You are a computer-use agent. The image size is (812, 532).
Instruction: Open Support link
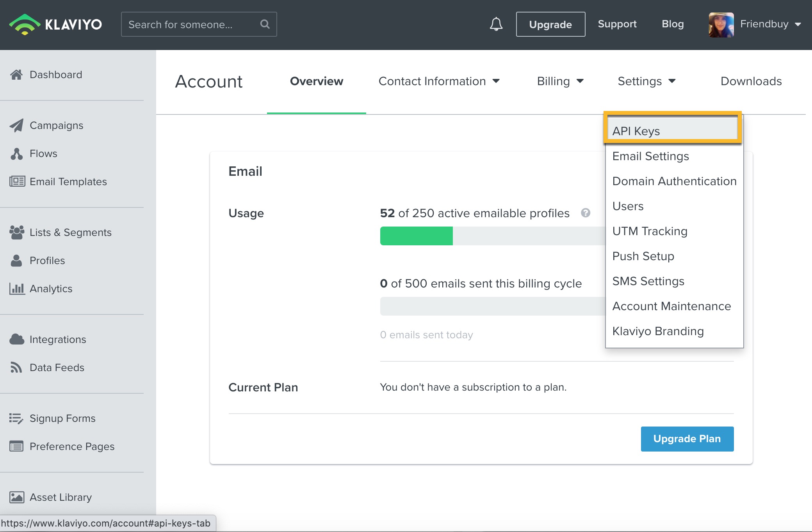(617, 24)
